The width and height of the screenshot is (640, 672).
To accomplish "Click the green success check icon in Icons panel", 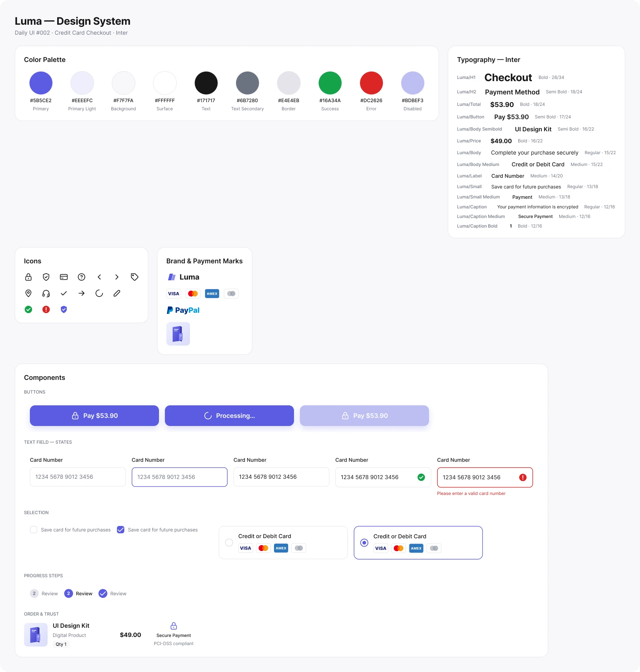I will [x=28, y=309].
